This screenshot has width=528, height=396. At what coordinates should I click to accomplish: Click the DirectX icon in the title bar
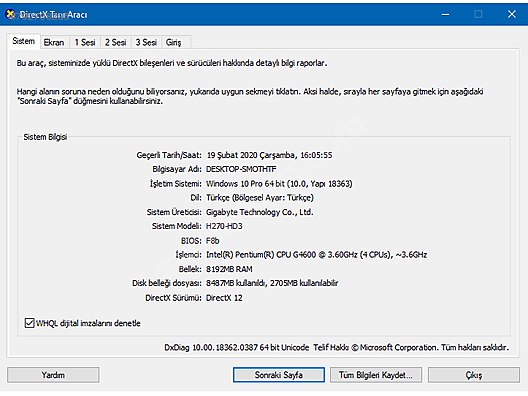(x=11, y=14)
